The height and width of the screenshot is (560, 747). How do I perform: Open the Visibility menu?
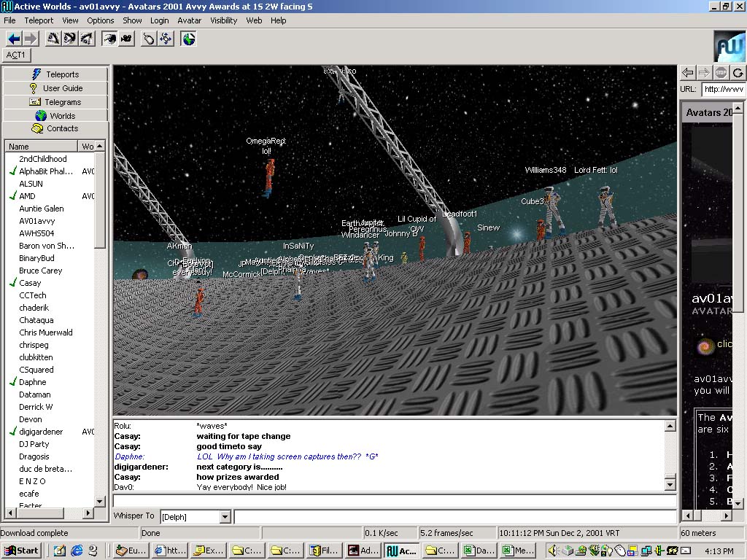224,20
